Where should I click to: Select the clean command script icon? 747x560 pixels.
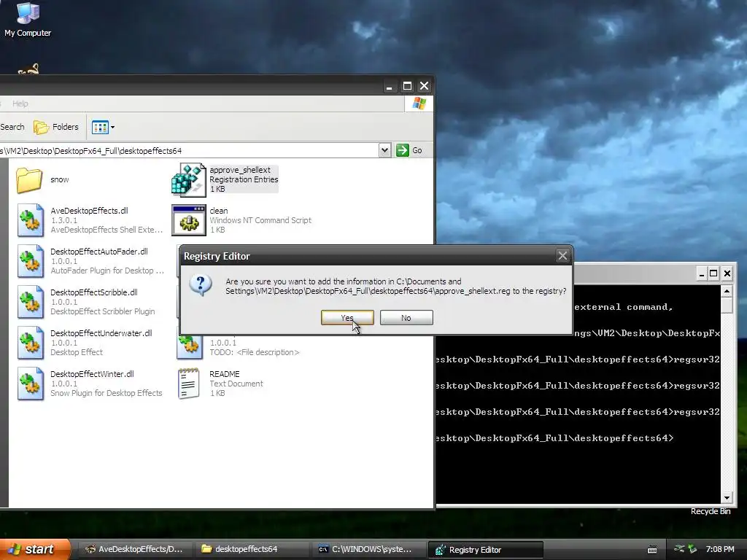[189, 220]
